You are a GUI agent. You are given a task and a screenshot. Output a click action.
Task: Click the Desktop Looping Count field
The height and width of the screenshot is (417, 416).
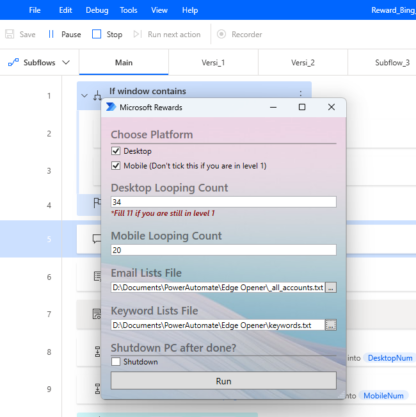pyautogui.click(x=223, y=202)
